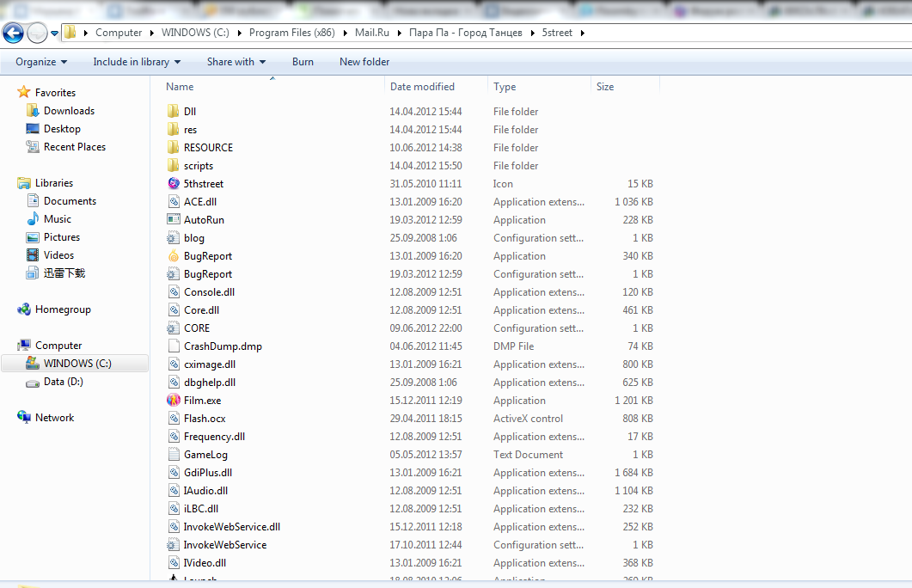Select Program Files (x86) breadcrumb segment
The width and height of the screenshot is (912, 588).
tap(292, 33)
